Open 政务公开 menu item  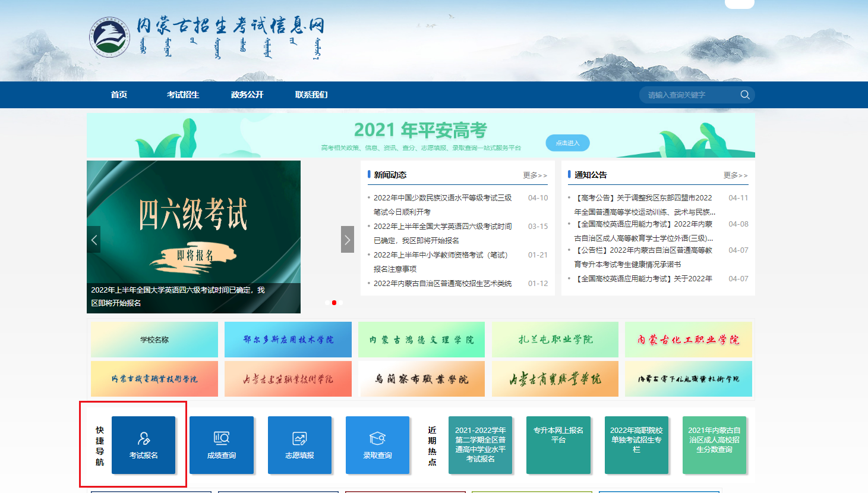click(247, 95)
